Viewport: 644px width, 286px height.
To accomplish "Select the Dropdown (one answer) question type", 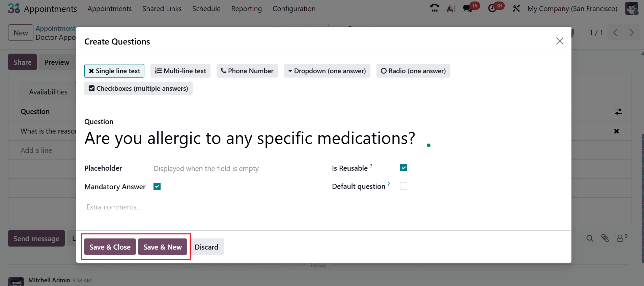I will coord(327,71).
